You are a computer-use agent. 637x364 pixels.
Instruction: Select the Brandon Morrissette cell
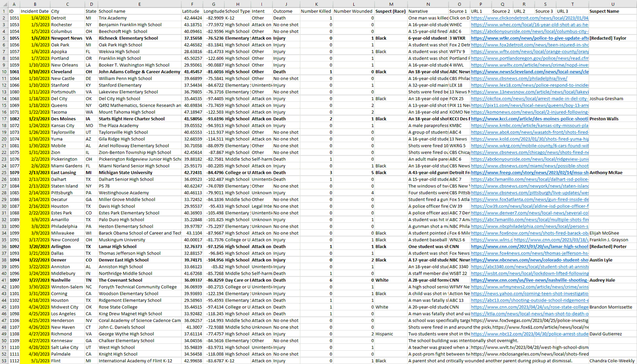613,308
